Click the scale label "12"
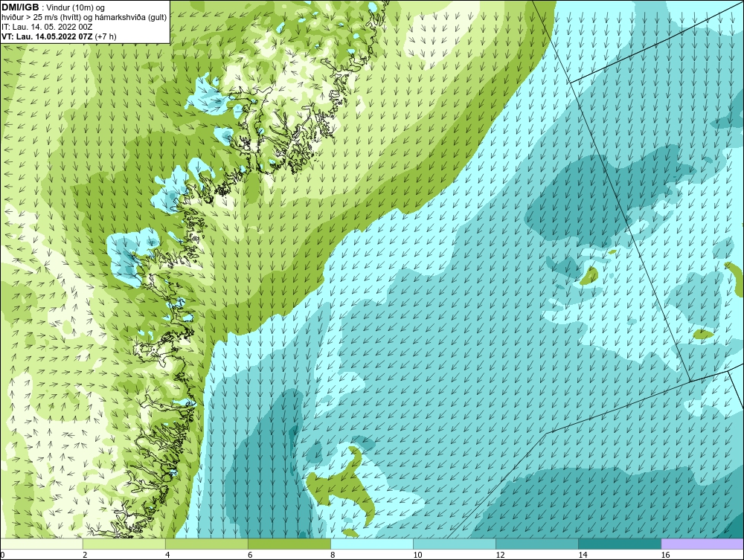Viewport: 744px width, 560px height. [500, 555]
